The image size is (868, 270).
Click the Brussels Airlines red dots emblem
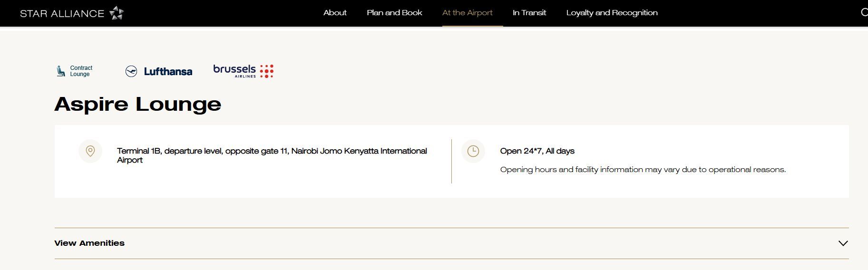(x=267, y=71)
